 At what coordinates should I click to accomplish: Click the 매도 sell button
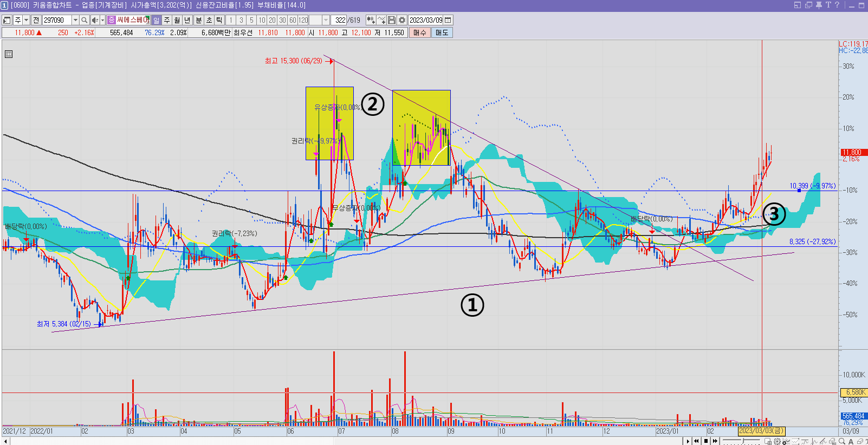(x=442, y=32)
